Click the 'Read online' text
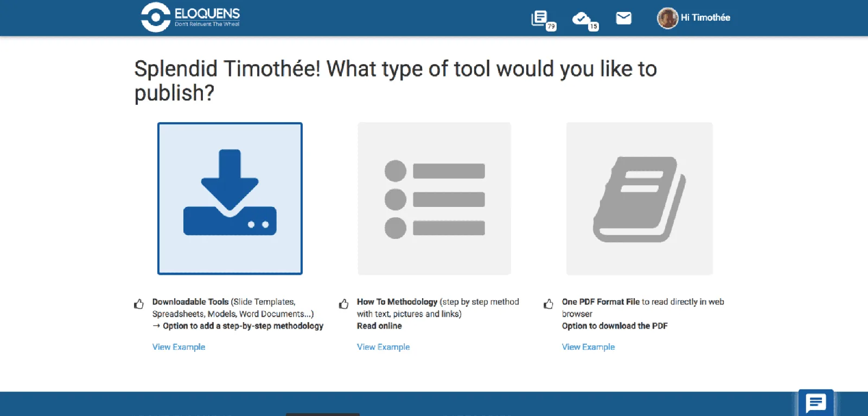This screenshot has height=416, width=868. pos(379,326)
